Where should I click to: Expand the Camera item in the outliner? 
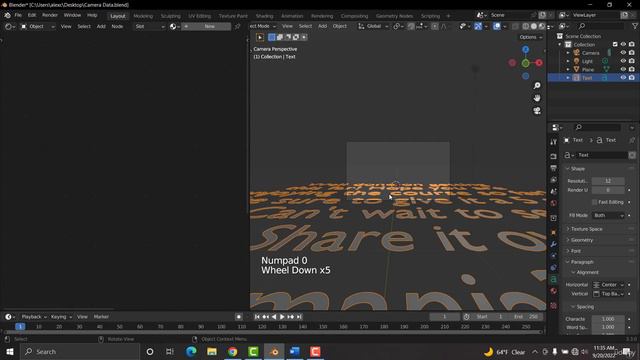click(x=568, y=53)
